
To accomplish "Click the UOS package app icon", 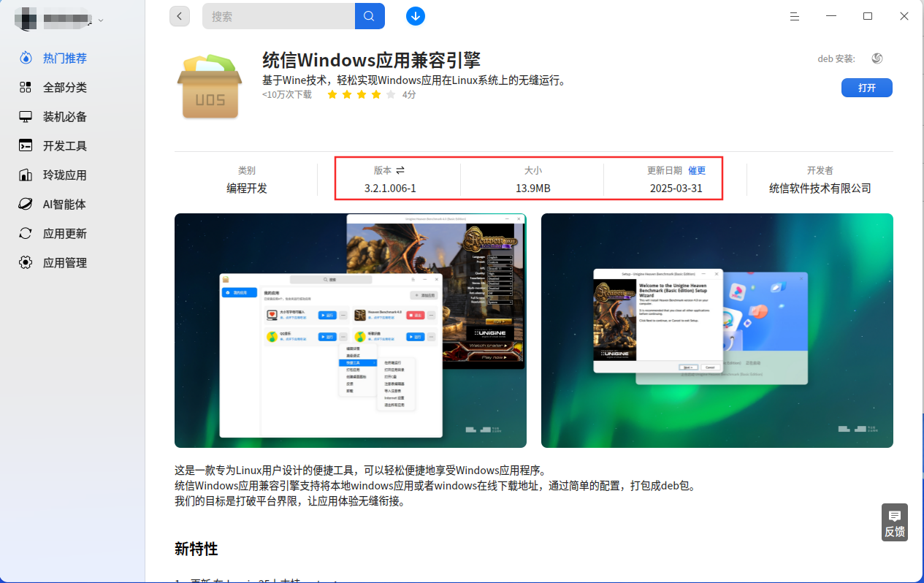I will point(210,86).
